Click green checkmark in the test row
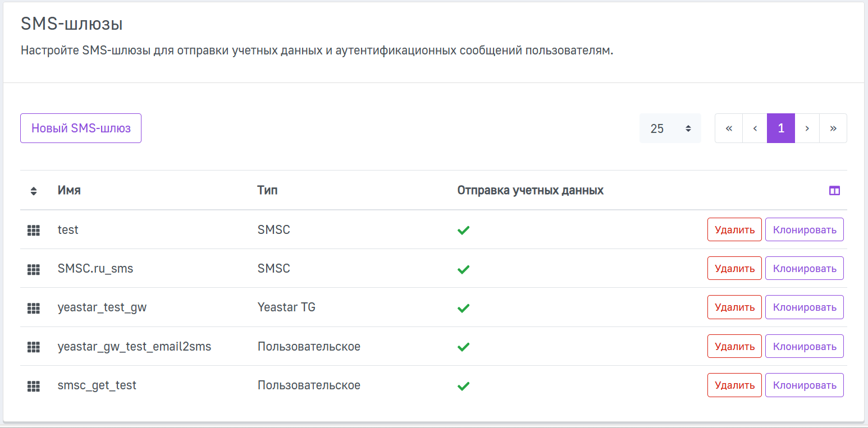 463,230
